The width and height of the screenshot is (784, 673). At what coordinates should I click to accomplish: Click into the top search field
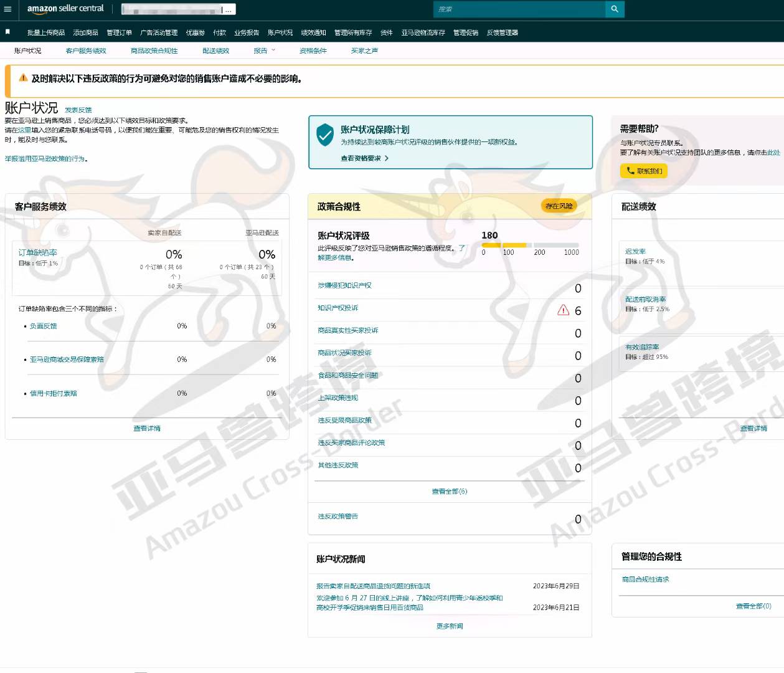click(x=519, y=9)
